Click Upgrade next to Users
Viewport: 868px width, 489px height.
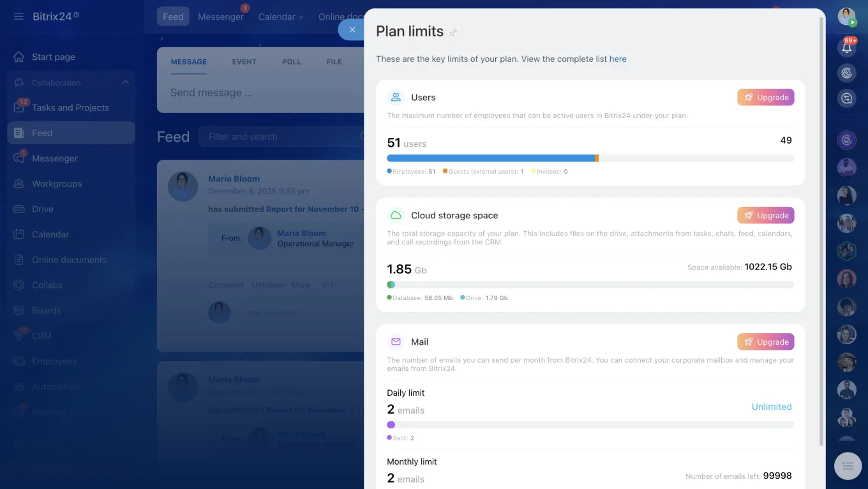click(x=765, y=97)
